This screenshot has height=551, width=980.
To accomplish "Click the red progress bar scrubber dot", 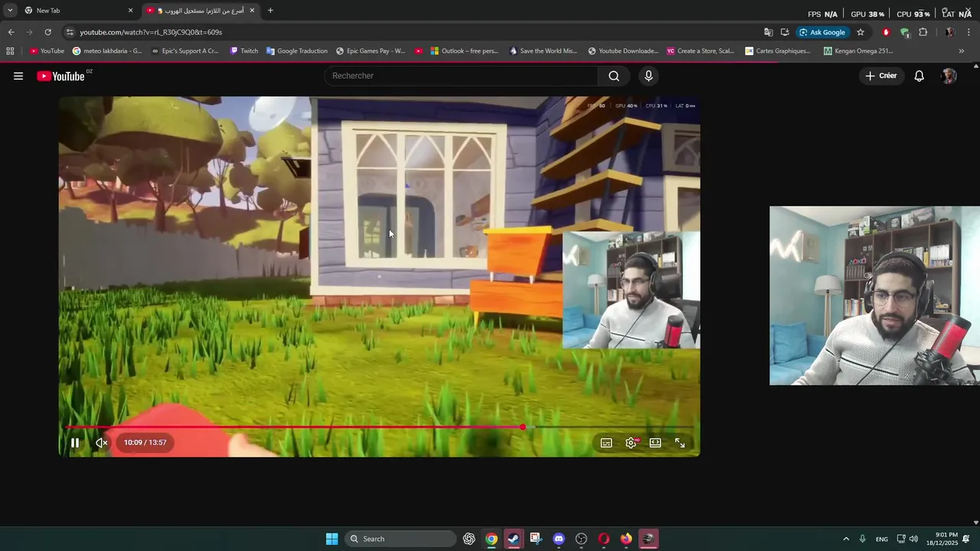I will [523, 427].
